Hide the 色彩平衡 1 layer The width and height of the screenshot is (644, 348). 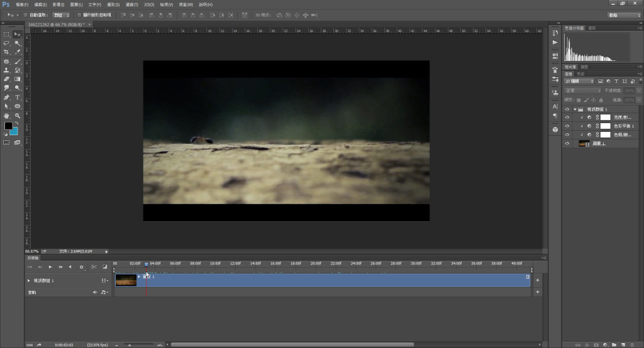[x=567, y=126]
